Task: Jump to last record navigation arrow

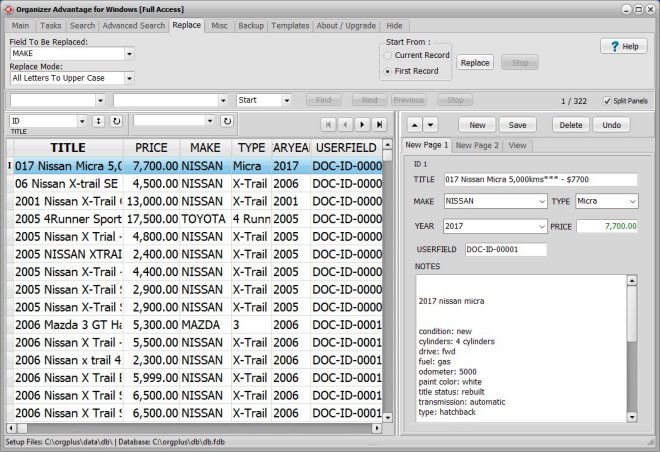Action: click(x=379, y=125)
